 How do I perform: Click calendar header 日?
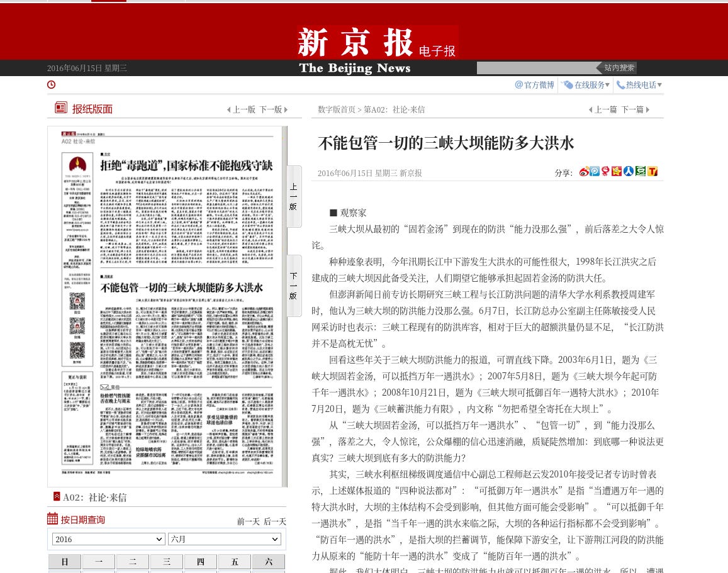65,562
